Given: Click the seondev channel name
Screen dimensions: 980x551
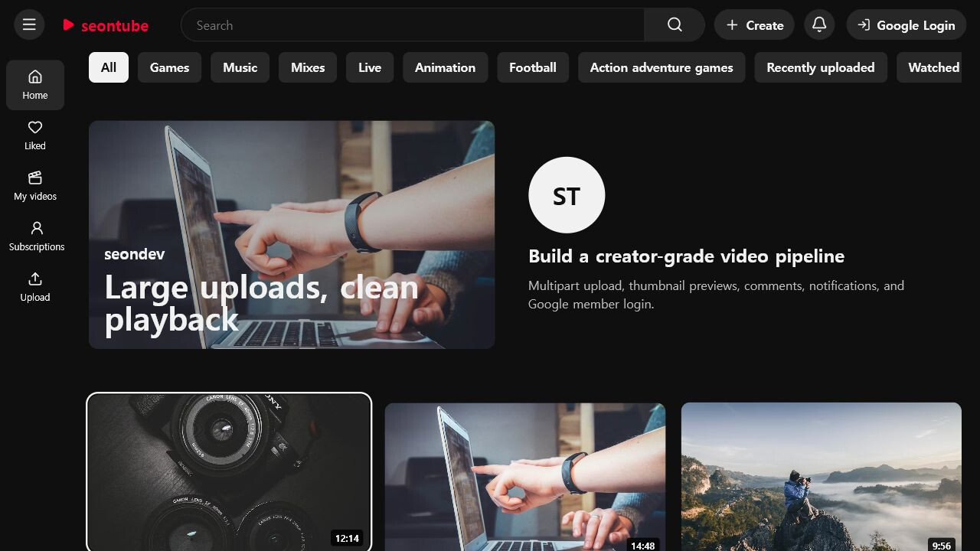Looking at the screenshot, I should [x=135, y=254].
